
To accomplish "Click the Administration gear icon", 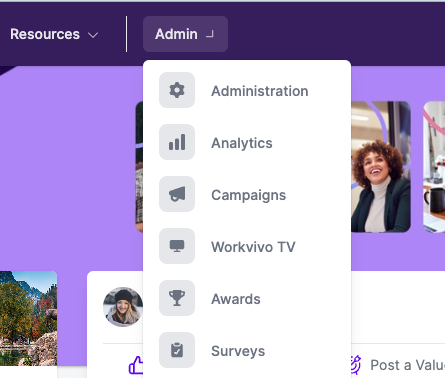I will tap(177, 90).
